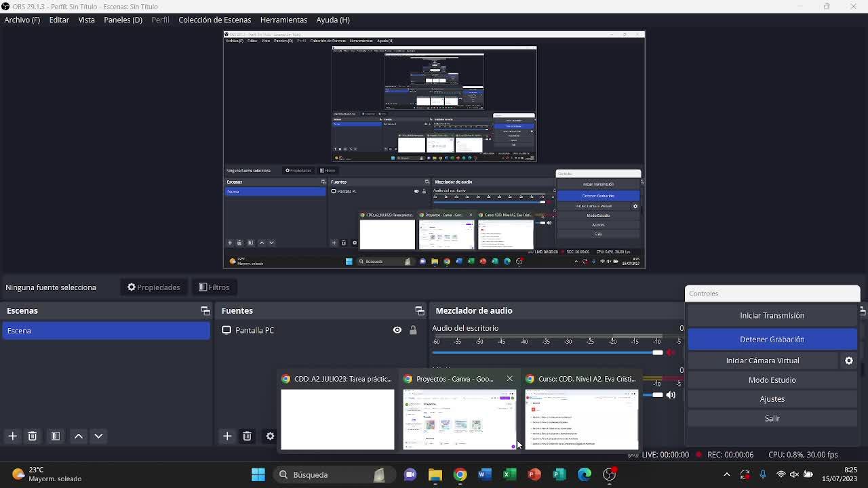
Task: Move the scene down with the arrow
Action: click(x=98, y=436)
